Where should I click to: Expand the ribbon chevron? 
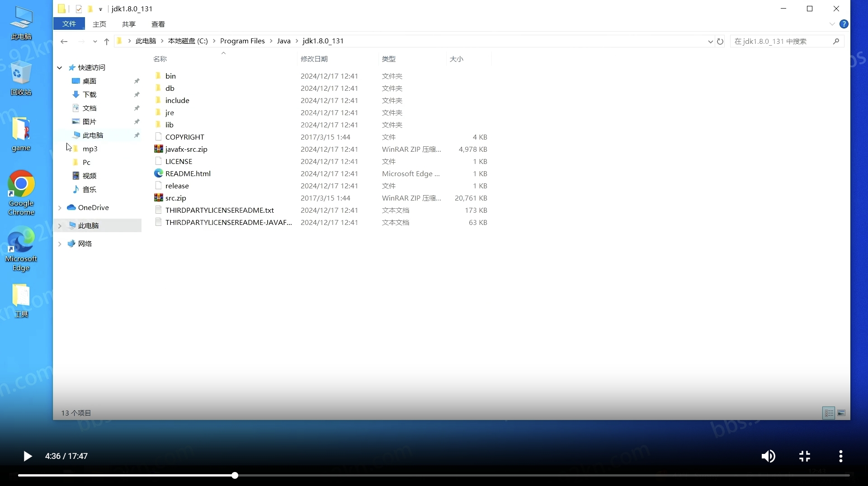click(832, 24)
